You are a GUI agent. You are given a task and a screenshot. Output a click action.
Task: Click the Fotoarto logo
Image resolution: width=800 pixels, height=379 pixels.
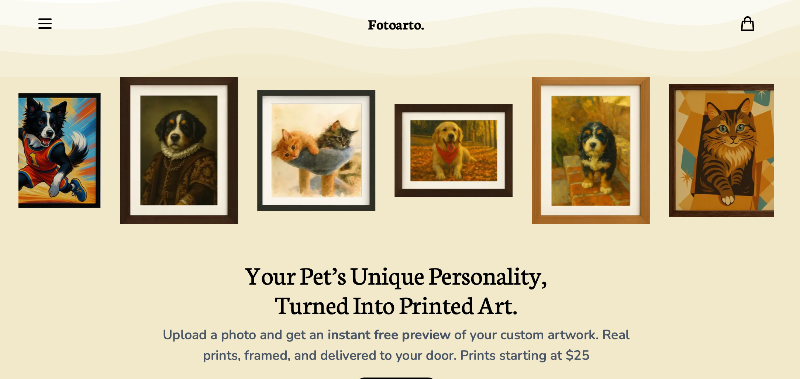point(396,25)
